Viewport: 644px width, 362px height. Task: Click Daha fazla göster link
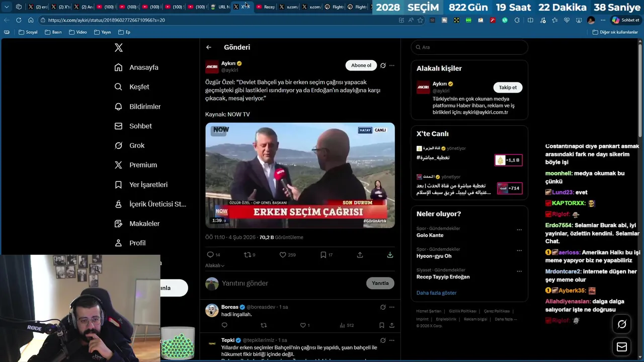pyautogui.click(x=436, y=293)
